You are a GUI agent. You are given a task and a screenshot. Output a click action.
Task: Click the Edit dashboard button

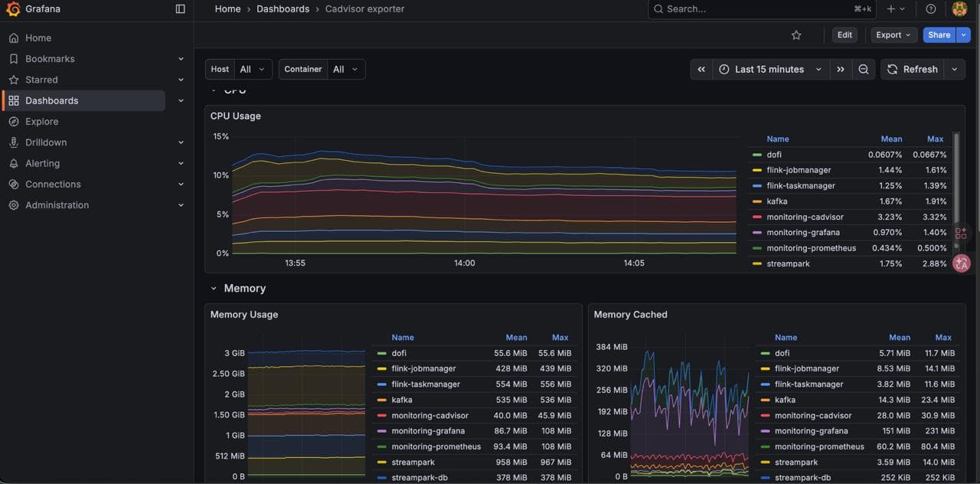click(x=844, y=35)
